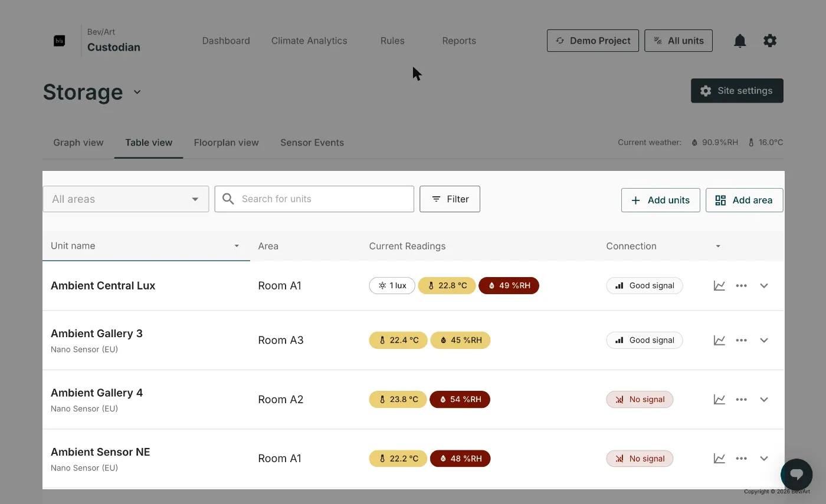Expand the Ambient Gallery 4 row
The image size is (826, 504).
pos(764,400)
